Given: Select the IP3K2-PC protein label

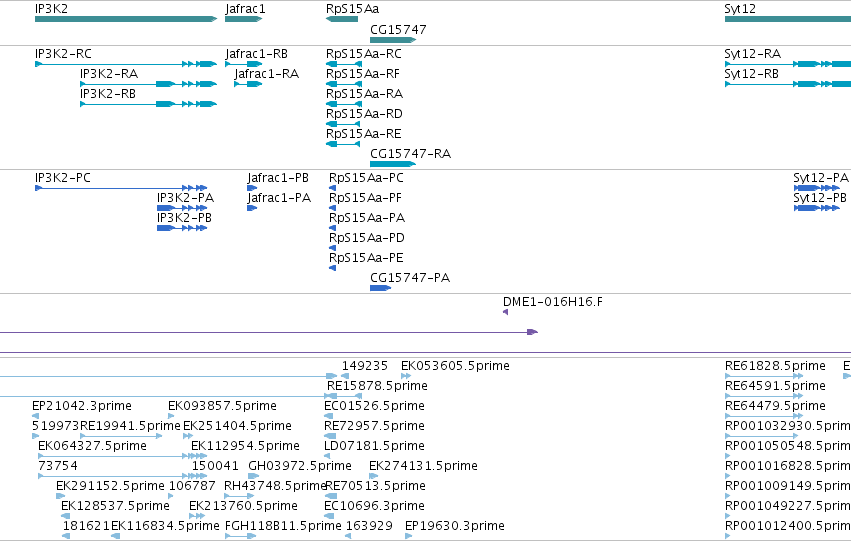Looking at the screenshot, I should (x=62, y=178).
